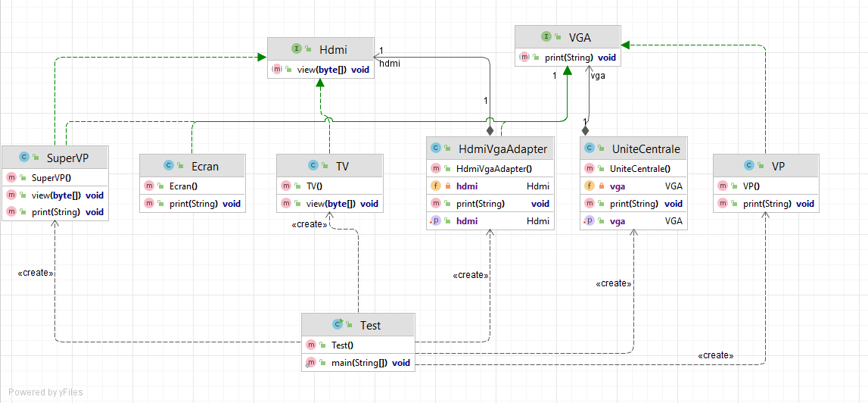
Task: Select the VGA interface header
Action: [568, 37]
